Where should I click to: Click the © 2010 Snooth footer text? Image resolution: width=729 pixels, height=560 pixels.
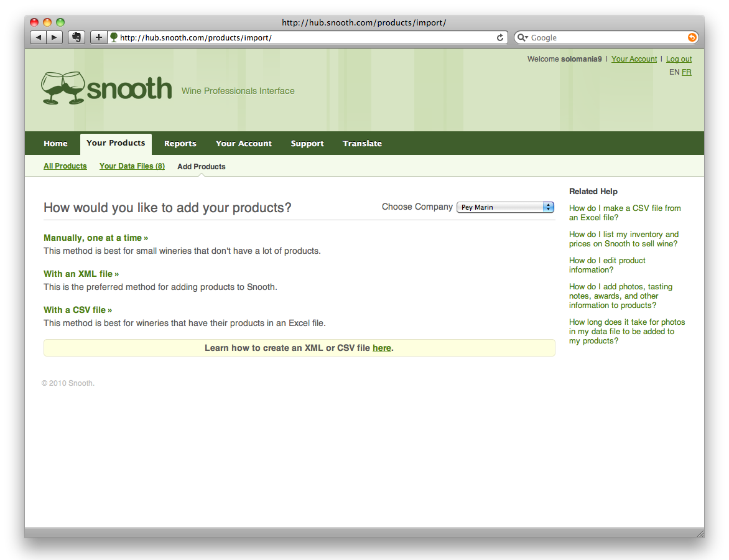pyautogui.click(x=68, y=383)
